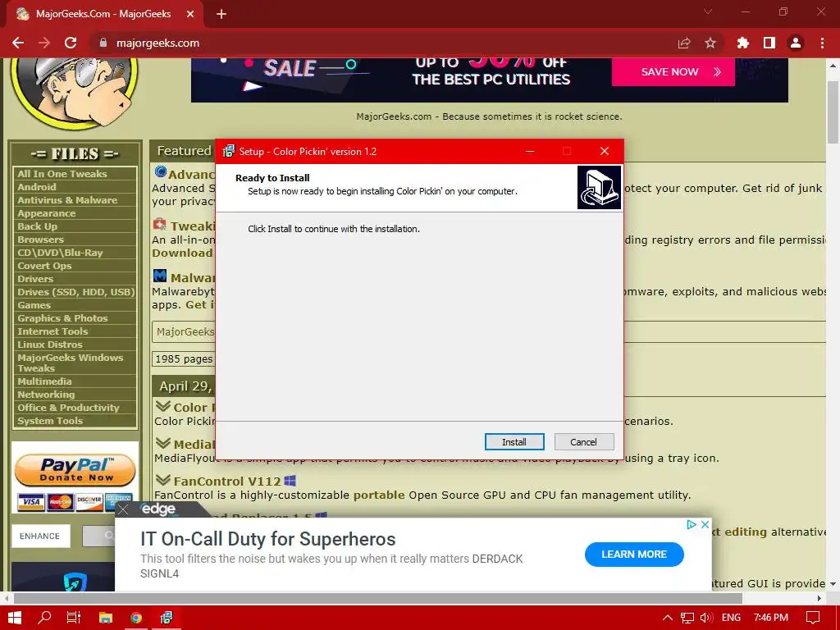
Task: Click SAVE NOW on the sale banner
Action: [x=673, y=72]
